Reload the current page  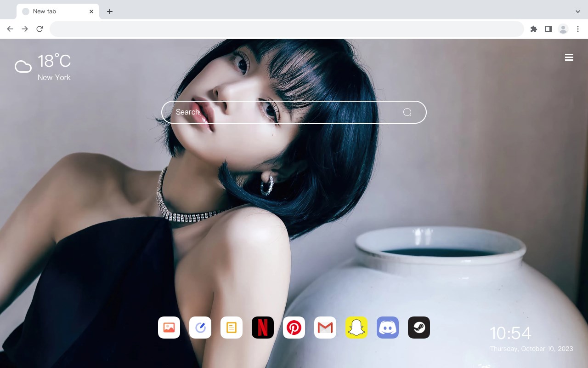point(40,29)
